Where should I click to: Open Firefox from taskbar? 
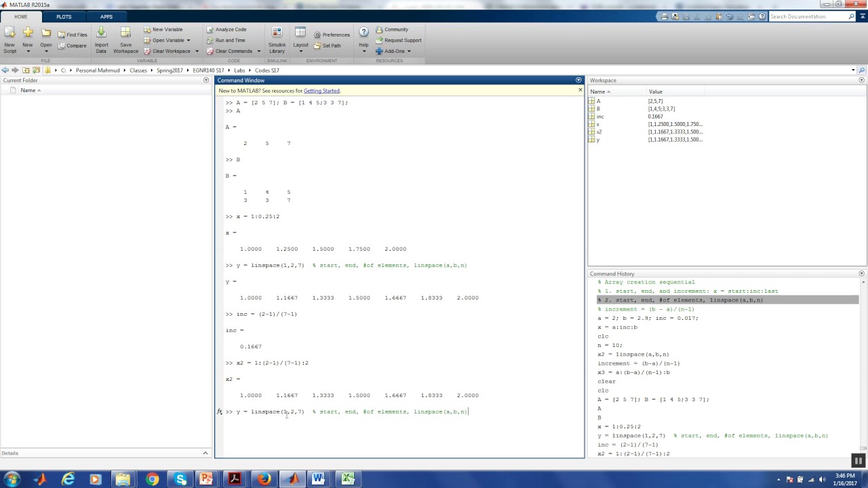coord(264,479)
